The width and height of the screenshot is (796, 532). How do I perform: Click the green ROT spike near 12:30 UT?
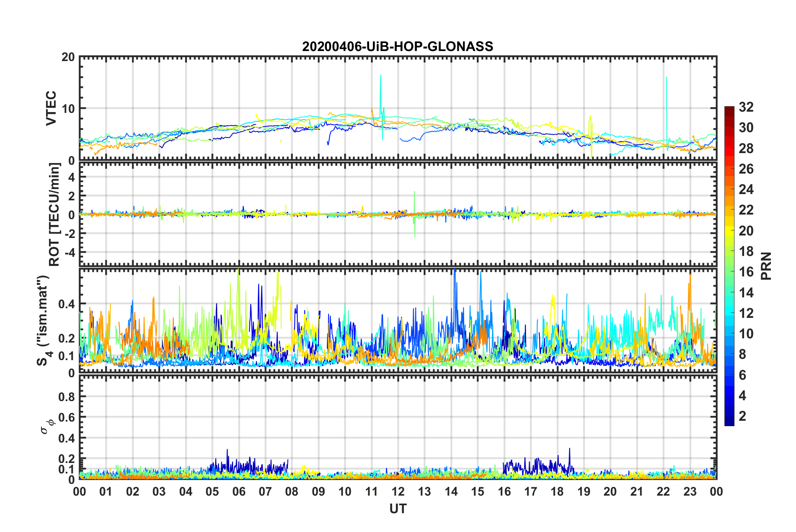point(414,214)
